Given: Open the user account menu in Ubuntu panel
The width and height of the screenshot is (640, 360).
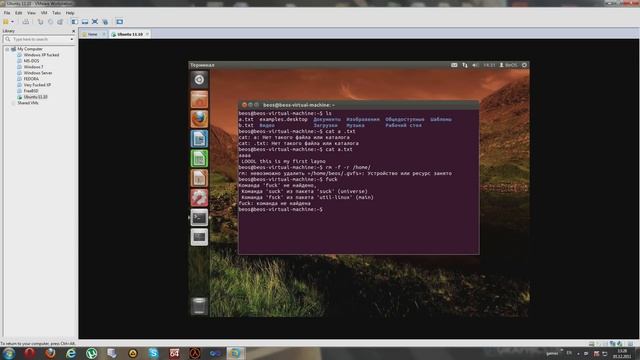Looking at the screenshot, I should point(509,65).
